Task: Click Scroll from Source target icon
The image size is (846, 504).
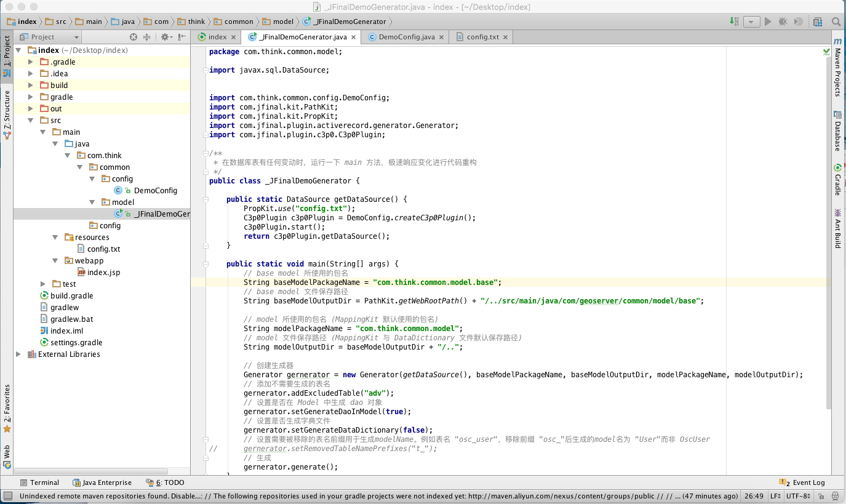Action: coord(133,37)
